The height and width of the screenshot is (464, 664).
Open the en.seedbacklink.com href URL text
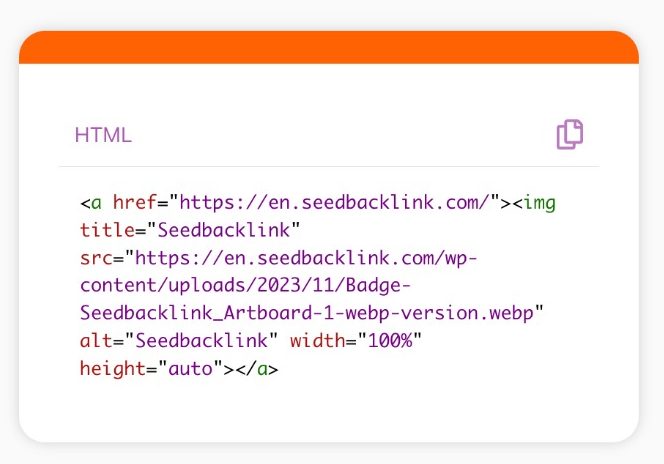point(335,202)
